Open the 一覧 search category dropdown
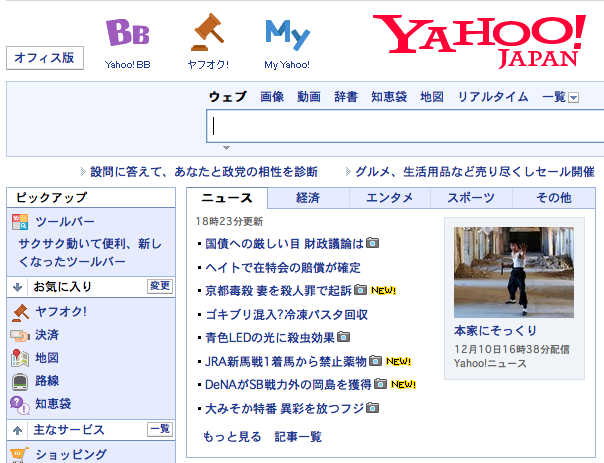The image size is (604, 463). click(x=574, y=98)
